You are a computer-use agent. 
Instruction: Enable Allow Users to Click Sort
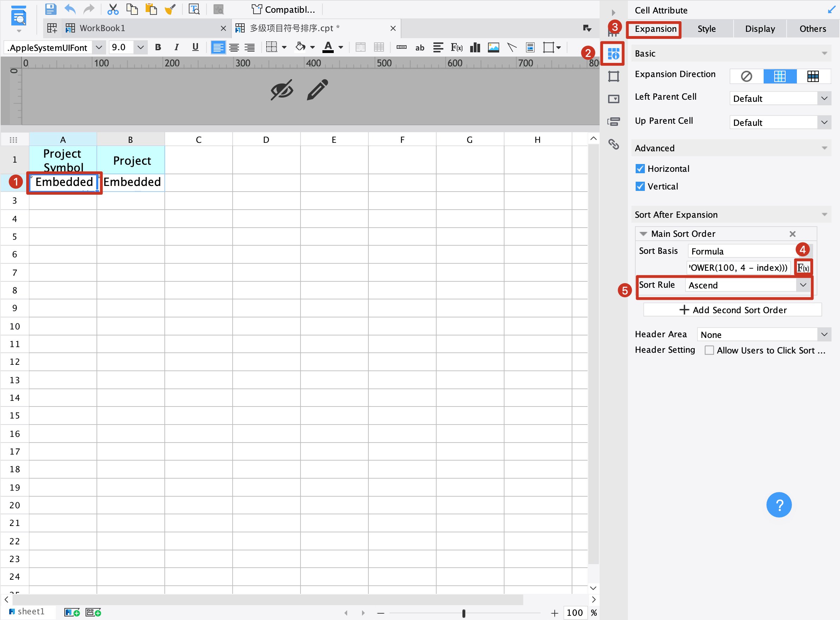pos(709,350)
